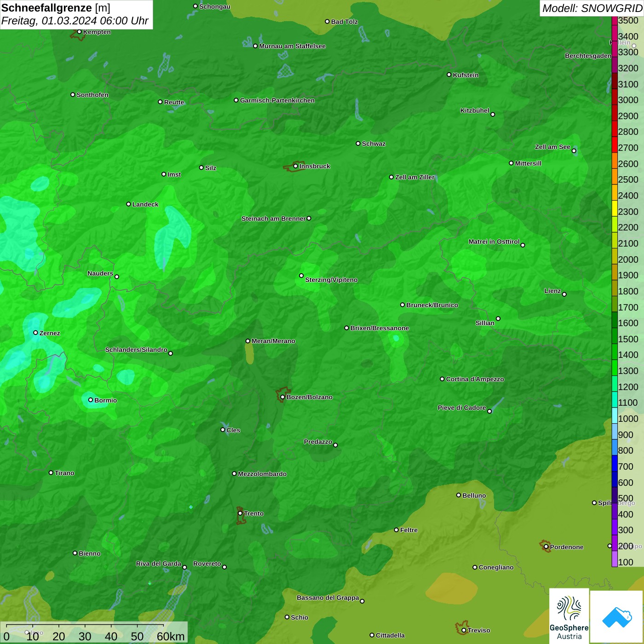Click the Innsbruck city marker
This screenshot has width=644, height=644.
click(x=295, y=166)
